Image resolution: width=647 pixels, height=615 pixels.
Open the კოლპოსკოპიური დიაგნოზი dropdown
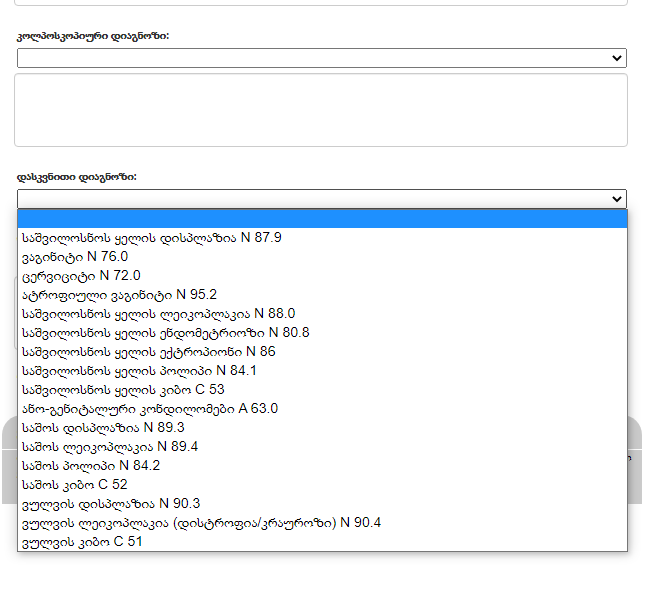321,58
